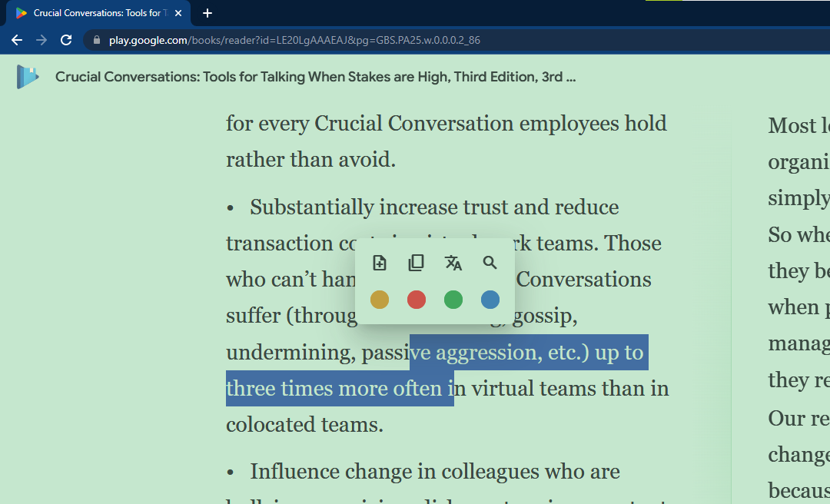View site info via the lock icon
The image size is (830, 504).
(96, 40)
